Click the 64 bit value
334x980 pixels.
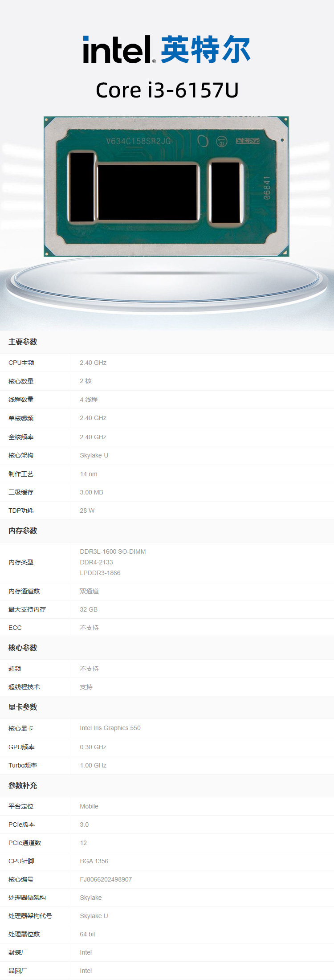[87, 934]
